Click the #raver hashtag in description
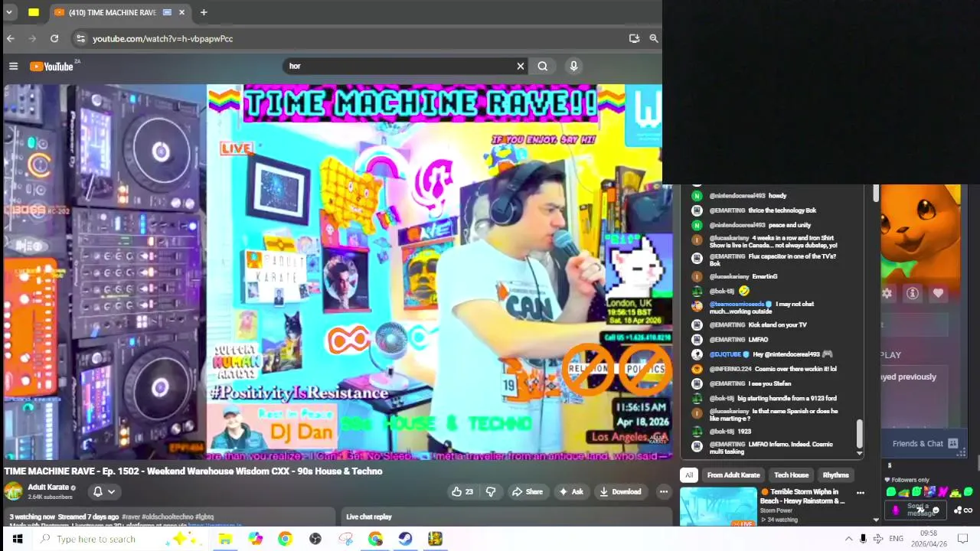Screen dimensions: 980x551 131,517
